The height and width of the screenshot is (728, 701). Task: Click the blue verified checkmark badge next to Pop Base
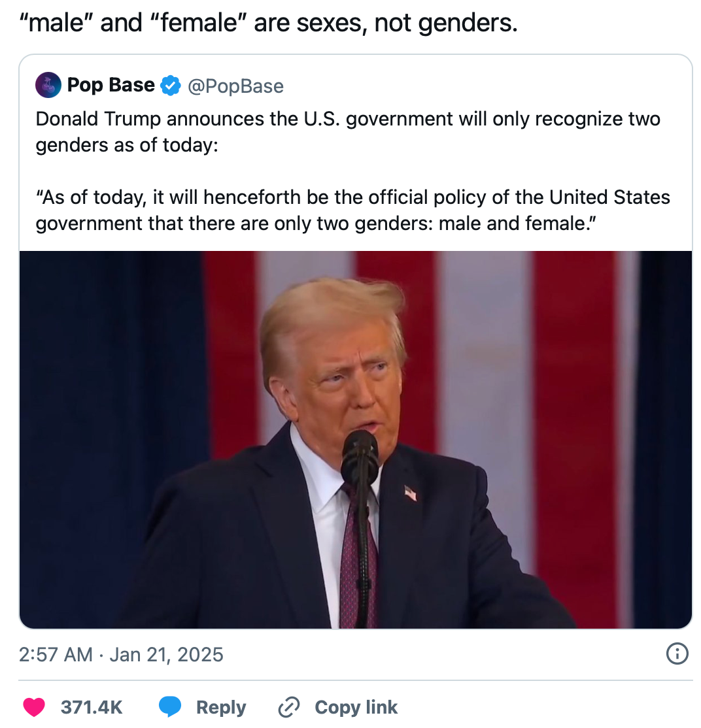pos(170,85)
